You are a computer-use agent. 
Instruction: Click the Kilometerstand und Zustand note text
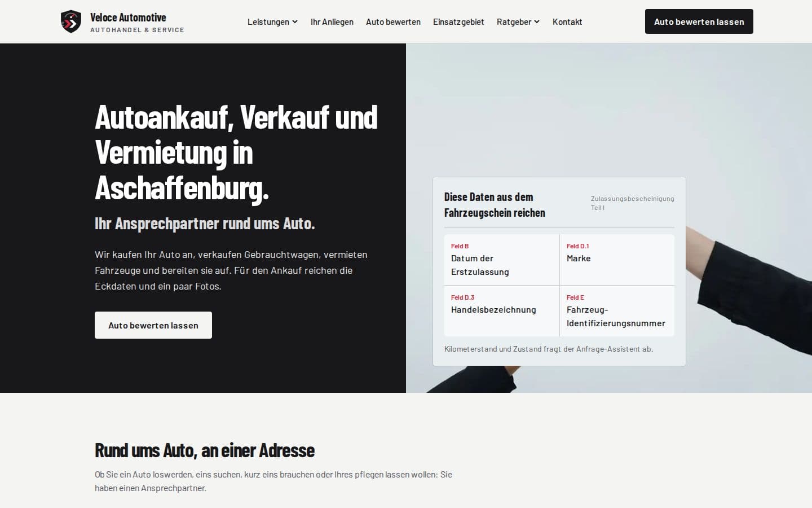pyautogui.click(x=549, y=349)
